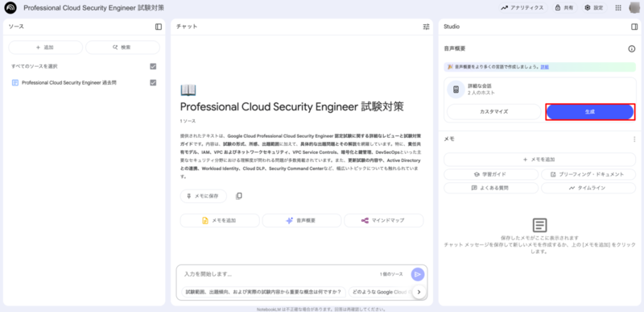The image size is (644, 312).
Task: Open the メモ section three-dot menu
Action: coord(634,139)
